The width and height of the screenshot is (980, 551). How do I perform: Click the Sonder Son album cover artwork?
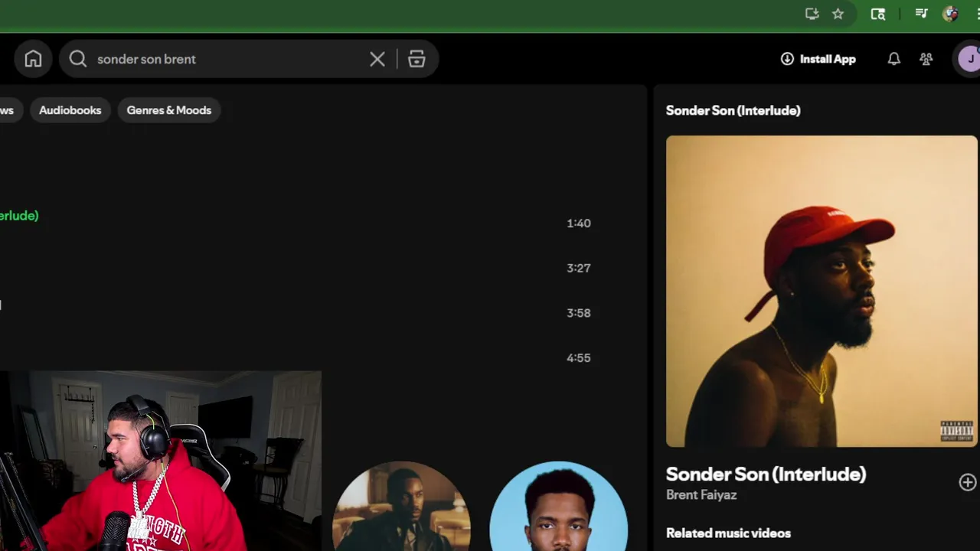point(822,292)
